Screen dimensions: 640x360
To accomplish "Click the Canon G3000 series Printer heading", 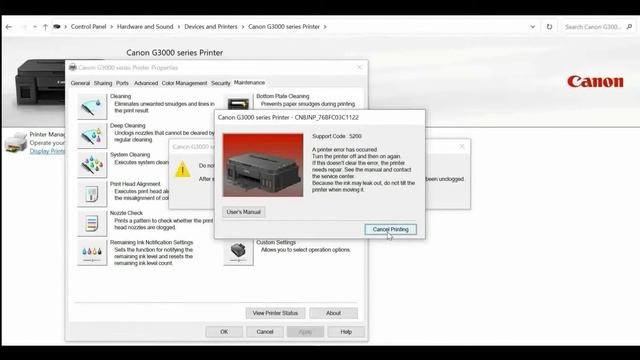I will 175,53.
